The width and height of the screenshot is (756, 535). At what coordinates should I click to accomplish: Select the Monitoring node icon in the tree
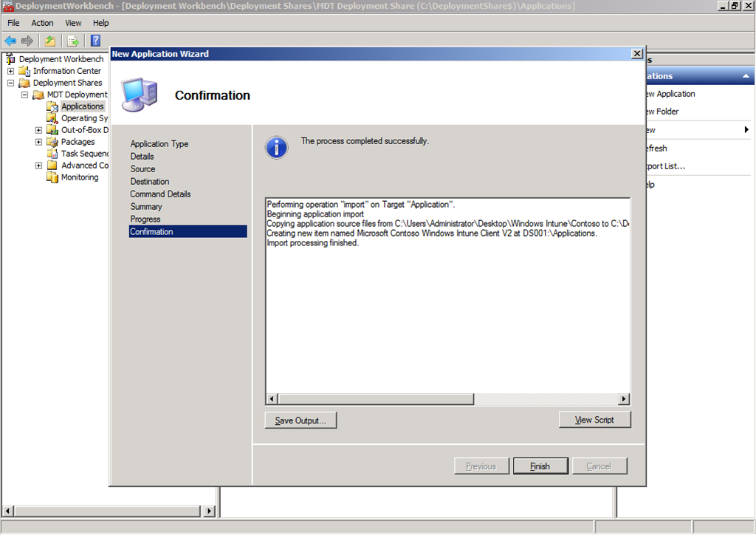[52, 177]
